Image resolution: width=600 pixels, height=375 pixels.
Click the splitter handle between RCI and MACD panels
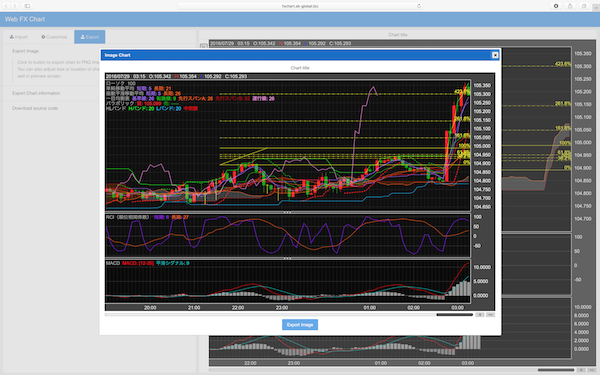pos(287,258)
